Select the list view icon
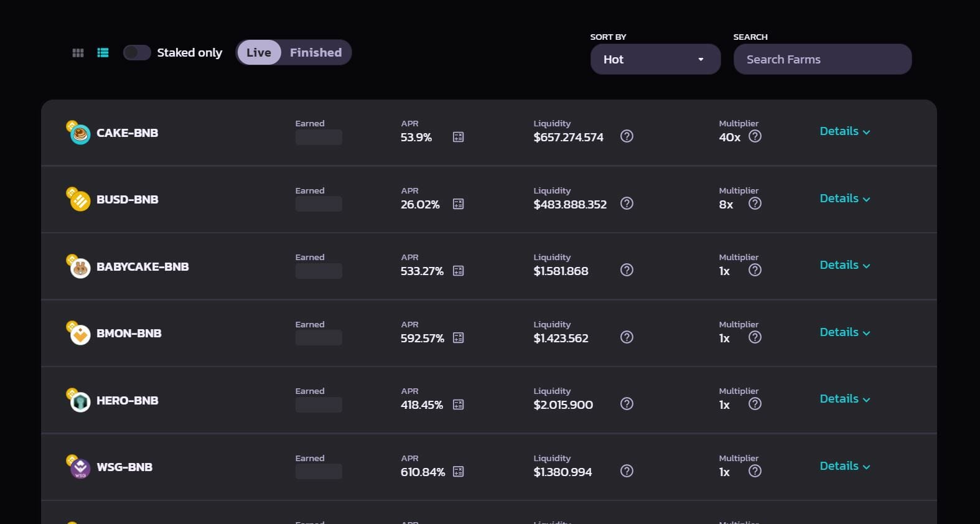Viewport: 980px width, 524px height. (103, 53)
